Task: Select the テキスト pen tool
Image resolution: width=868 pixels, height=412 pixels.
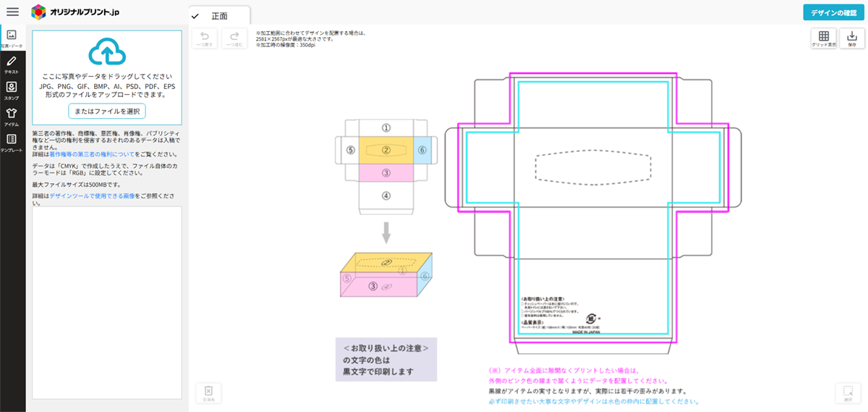Action: tap(12, 64)
